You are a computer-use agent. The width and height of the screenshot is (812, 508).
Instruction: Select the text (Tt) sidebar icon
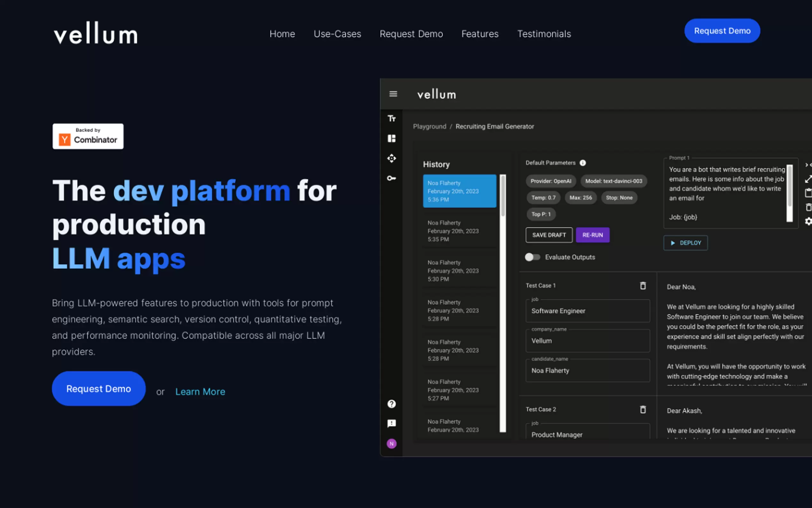391,119
